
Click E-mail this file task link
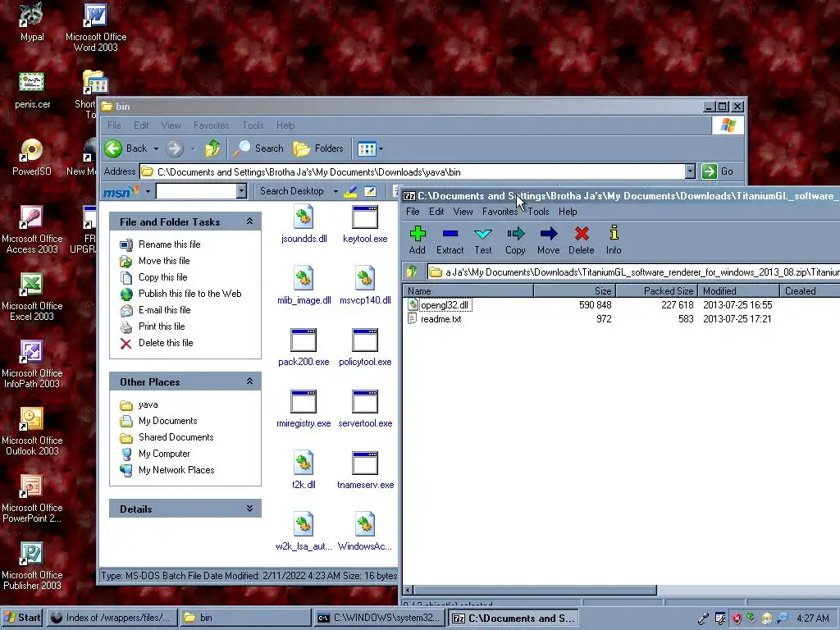coord(164,310)
